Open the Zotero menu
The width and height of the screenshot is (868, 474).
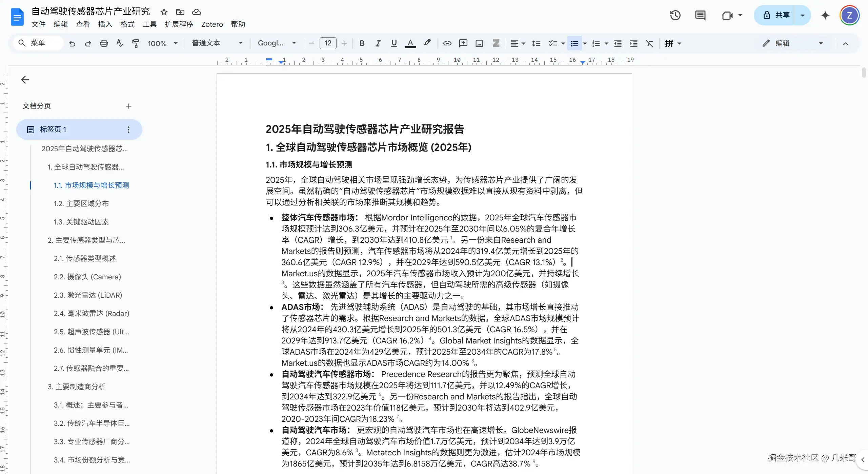tap(212, 24)
